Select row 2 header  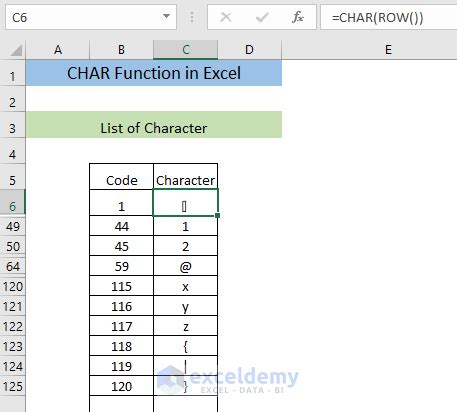(13, 99)
